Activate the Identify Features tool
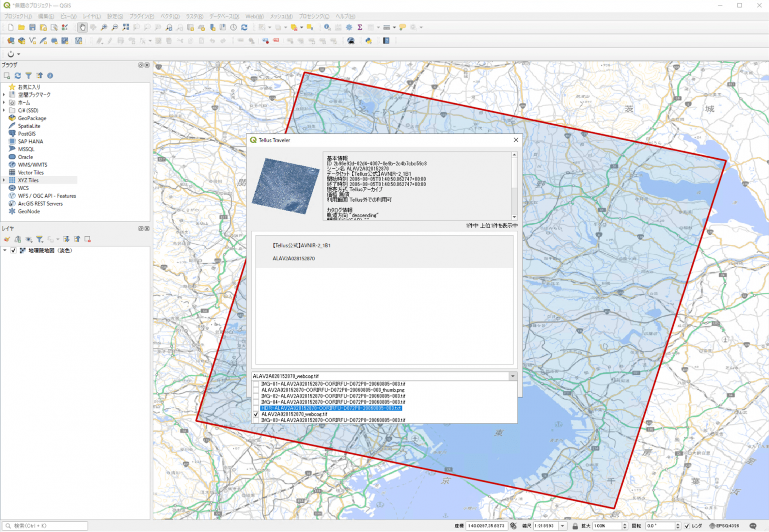The image size is (769, 532). pos(327,28)
